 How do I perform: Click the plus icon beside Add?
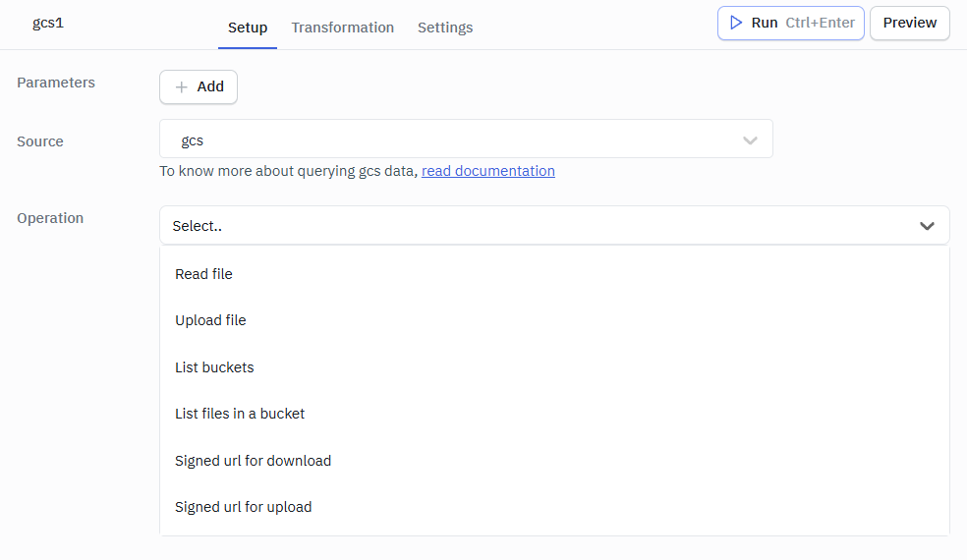click(x=181, y=86)
